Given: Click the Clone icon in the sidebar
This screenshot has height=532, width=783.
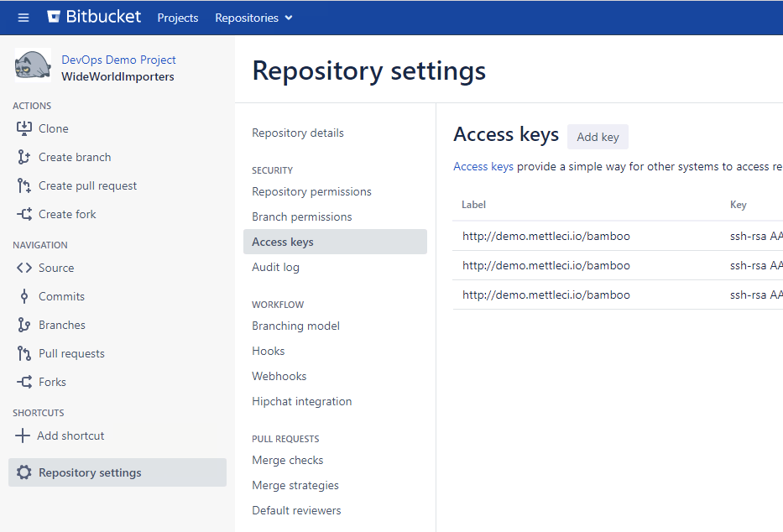Looking at the screenshot, I should [24, 128].
